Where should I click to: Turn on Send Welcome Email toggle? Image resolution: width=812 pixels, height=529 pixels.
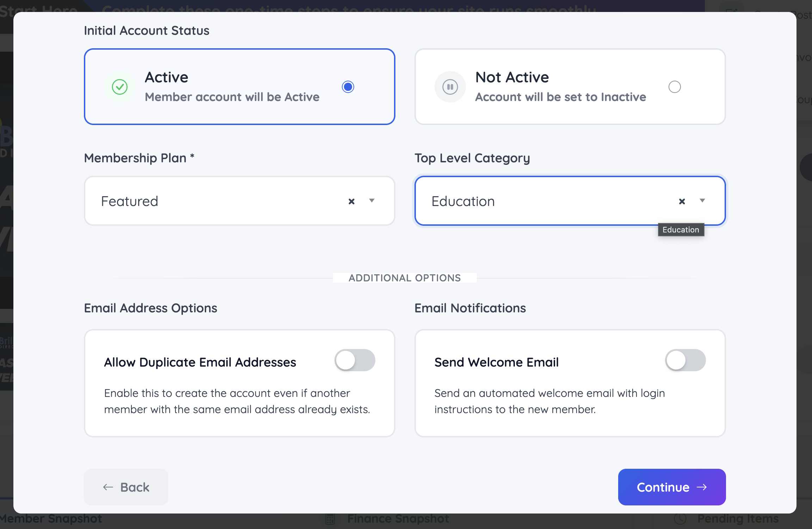click(685, 360)
